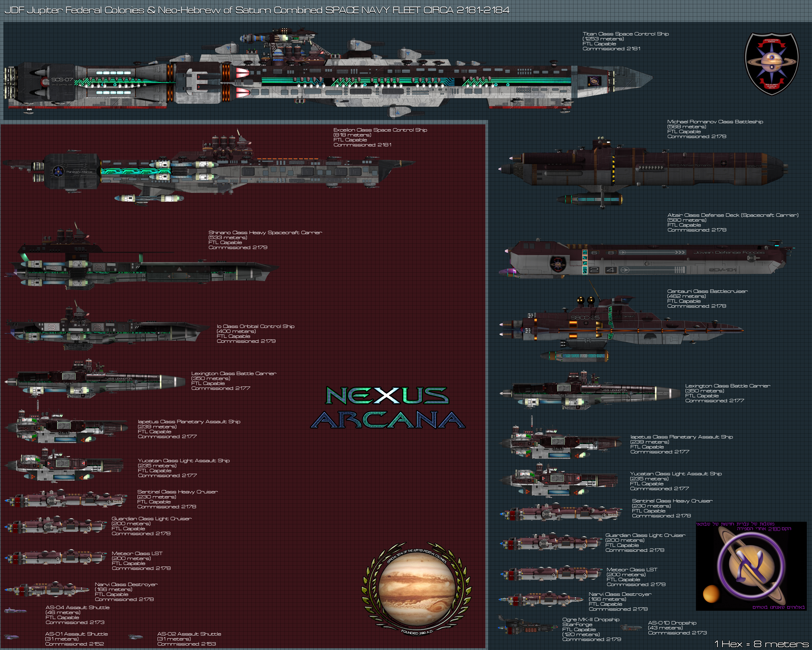Screen dimensions: 812x650
Task: Click the 'Titan Class Space Control Ship' label
Action: 626,34
